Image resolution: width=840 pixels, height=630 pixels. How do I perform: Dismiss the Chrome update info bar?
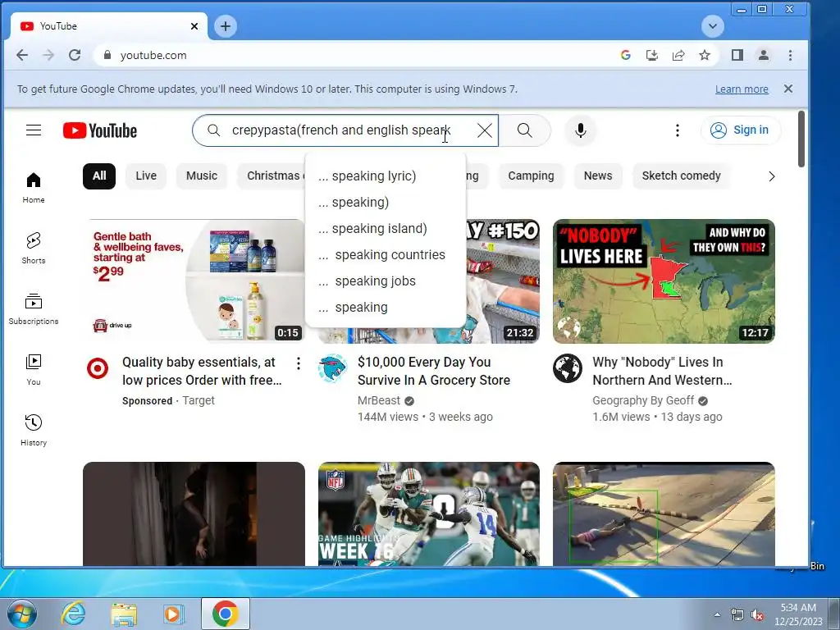click(x=788, y=89)
